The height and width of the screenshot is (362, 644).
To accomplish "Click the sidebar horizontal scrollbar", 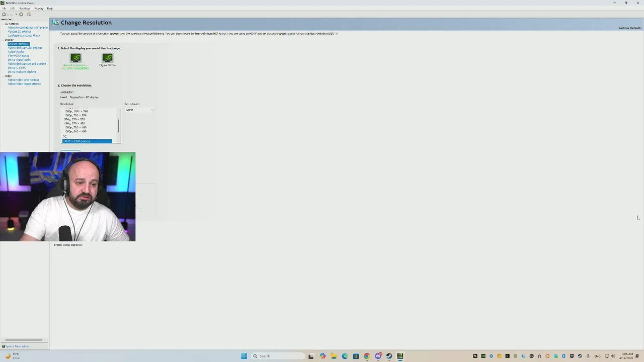I will pos(24,340).
